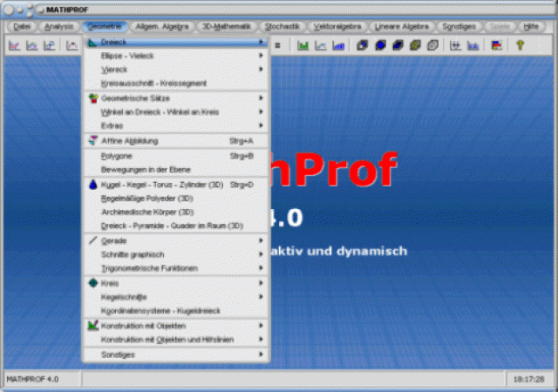Click the blue 3D sphere-like toolbar icon
The image size is (558, 392).
tap(380, 45)
